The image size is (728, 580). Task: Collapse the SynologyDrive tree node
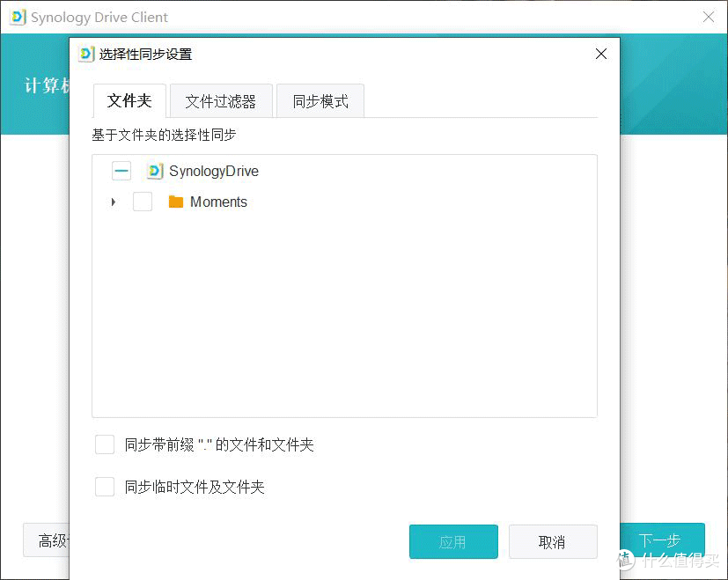pos(121,171)
